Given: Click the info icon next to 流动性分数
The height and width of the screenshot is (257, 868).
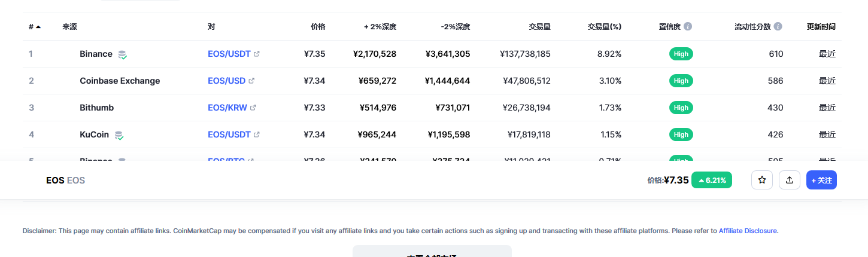Looking at the screenshot, I should pos(778,27).
